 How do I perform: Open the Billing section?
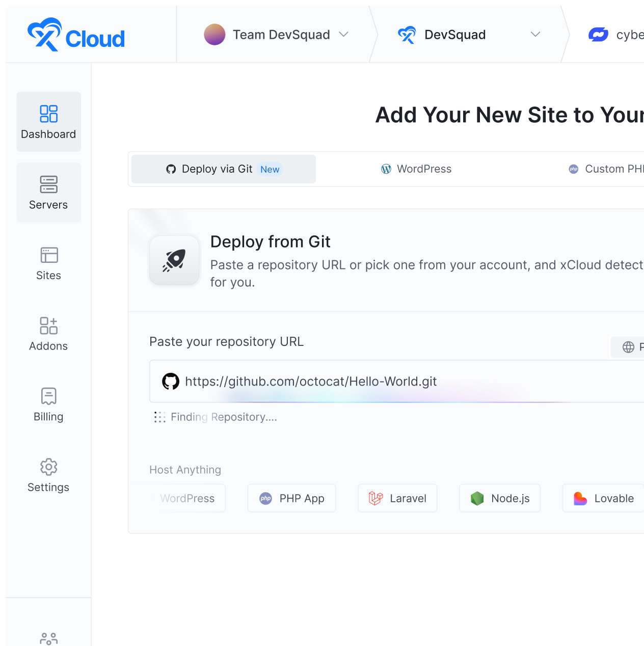coord(48,405)
